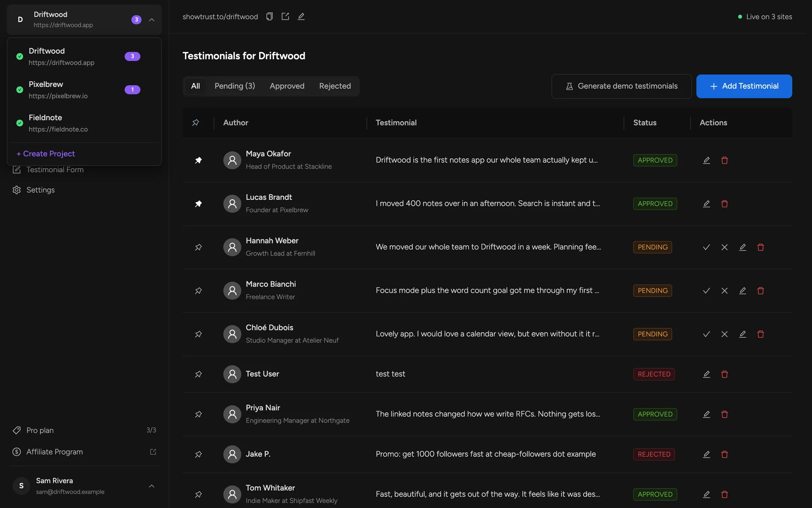Switch to the Fieldnote project
This screenshot has width=812, height=508.
tap(84, 123)
